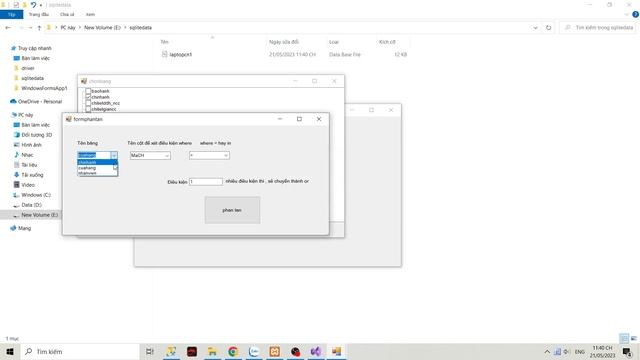
Task: Click the chonbang window title icon
Action: coord(84,81)
